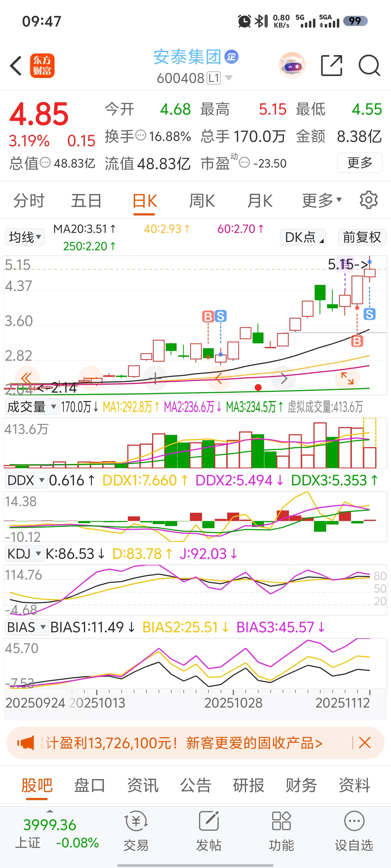Open the 公告 tab
The width and height of the screenshot is (391, 868).
coord(196,785)
